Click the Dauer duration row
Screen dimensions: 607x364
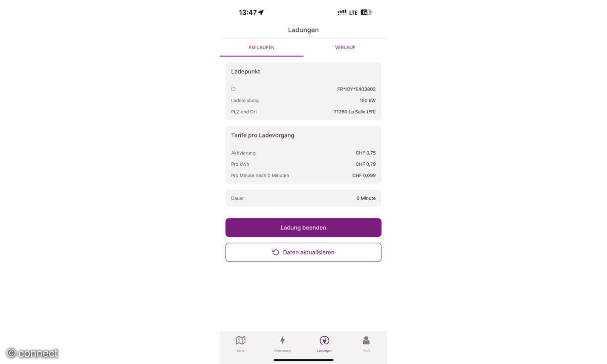pyautogui.click(x=303, y=198)
